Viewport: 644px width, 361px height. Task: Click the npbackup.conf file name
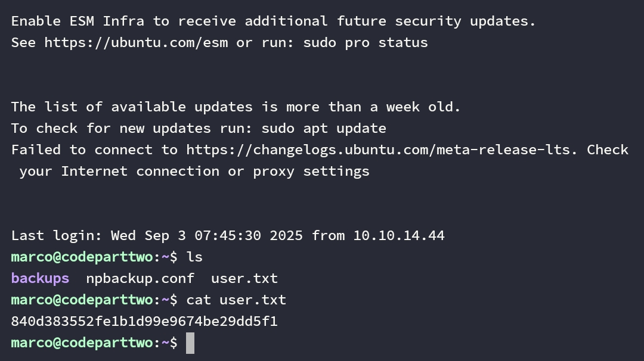click(140, 279)
